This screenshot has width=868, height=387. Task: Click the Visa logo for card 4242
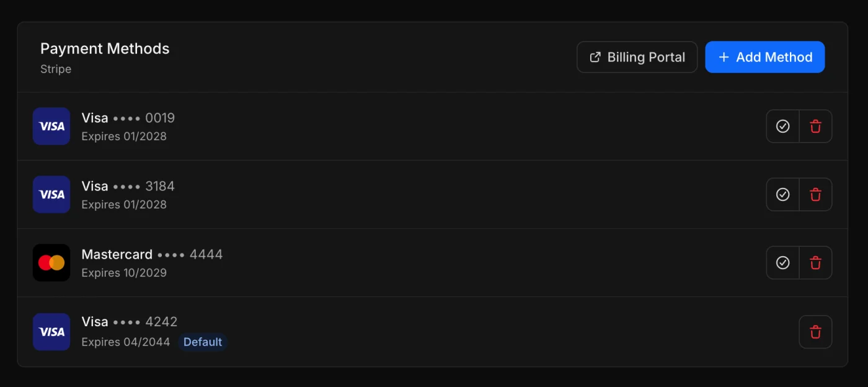pos(51,332)
